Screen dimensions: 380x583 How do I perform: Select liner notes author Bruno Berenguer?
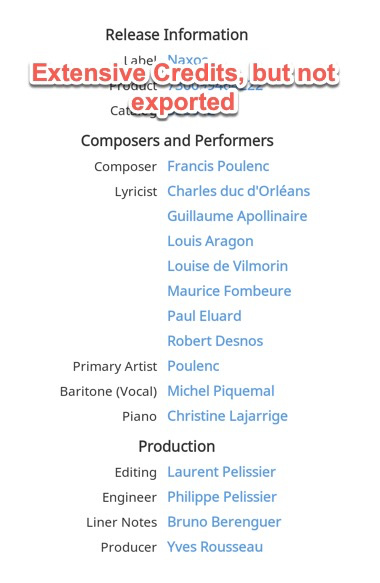224,522
